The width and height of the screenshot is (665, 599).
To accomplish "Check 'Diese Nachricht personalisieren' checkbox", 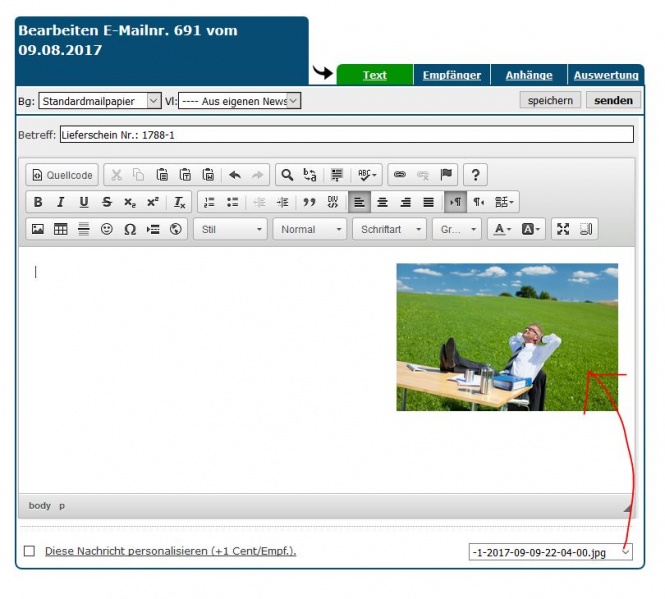I will 29,551.
